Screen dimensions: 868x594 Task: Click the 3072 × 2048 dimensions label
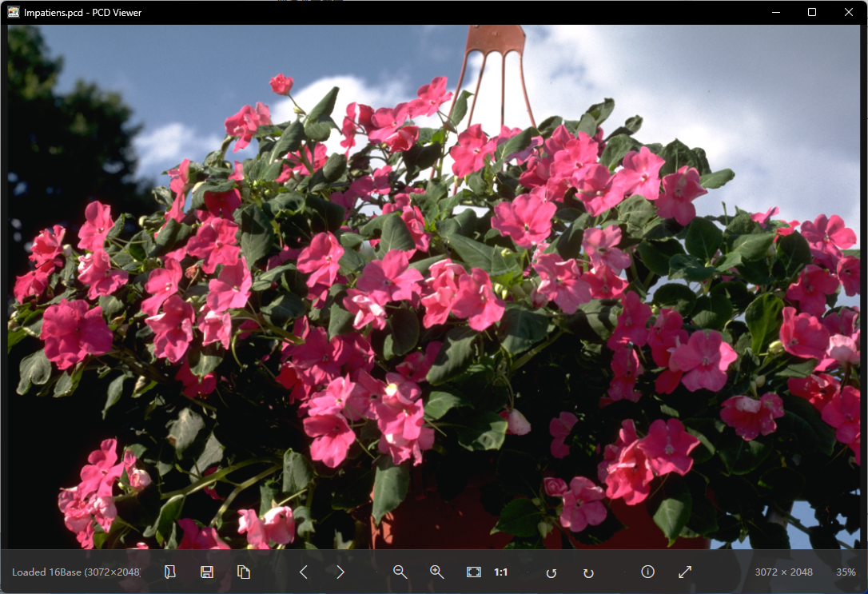click(x=784, y=572)
